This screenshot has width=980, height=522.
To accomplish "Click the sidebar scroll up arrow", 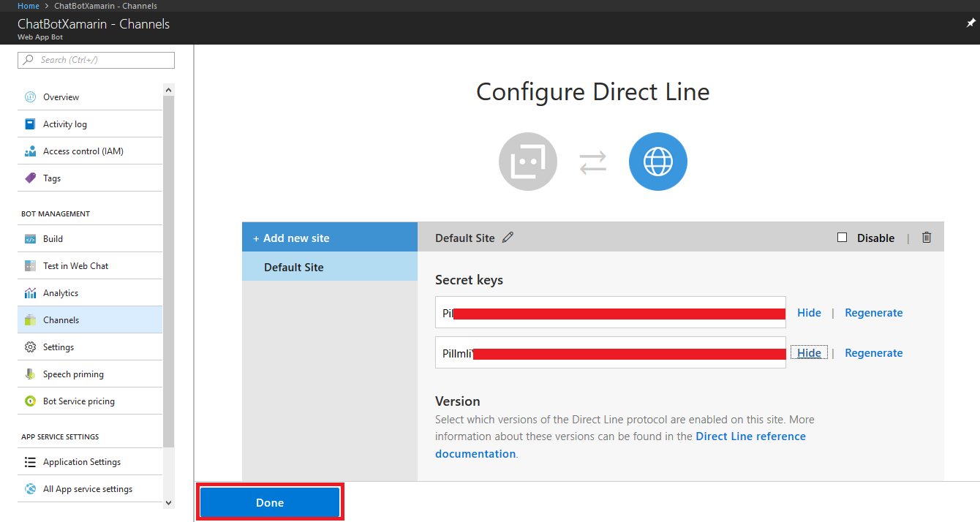I will coord(169,90).
